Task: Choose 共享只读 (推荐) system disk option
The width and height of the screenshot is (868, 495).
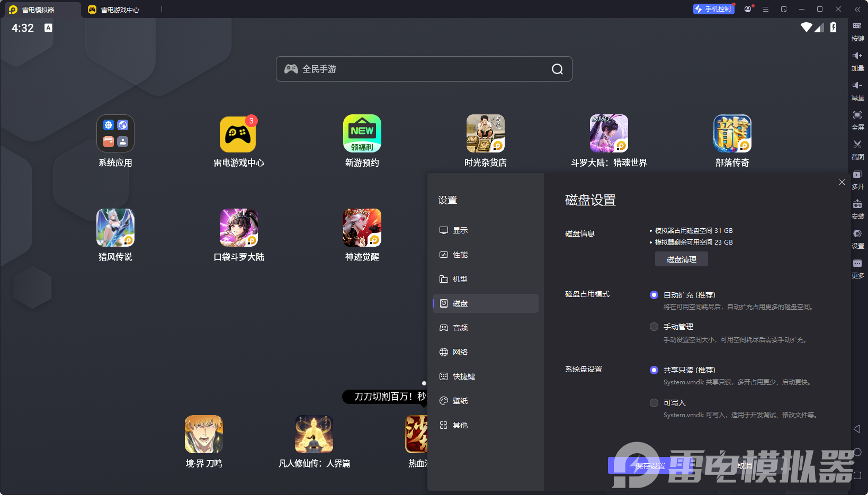Action: click(654, 370)
